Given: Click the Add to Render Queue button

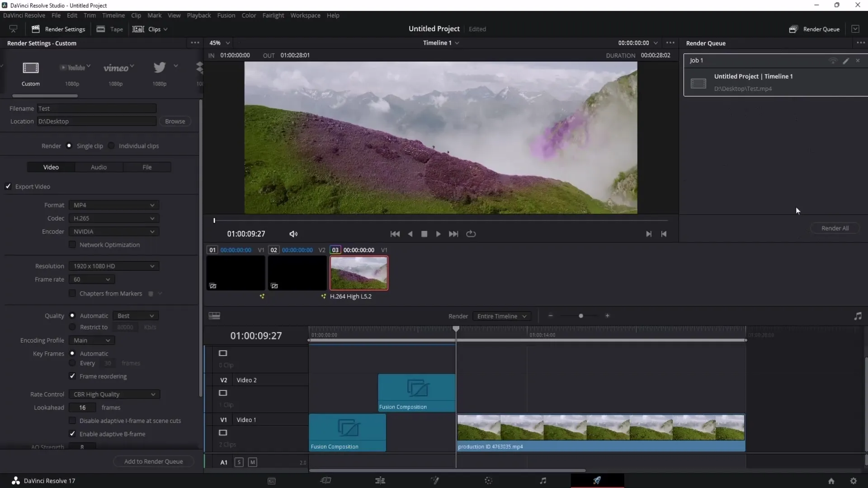Looking at the screenshot, I should 153,460.
